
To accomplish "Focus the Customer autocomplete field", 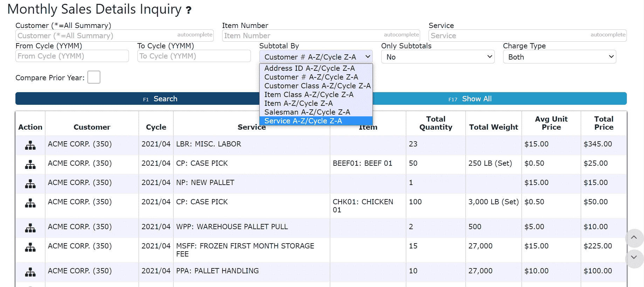I will [115, 35].
